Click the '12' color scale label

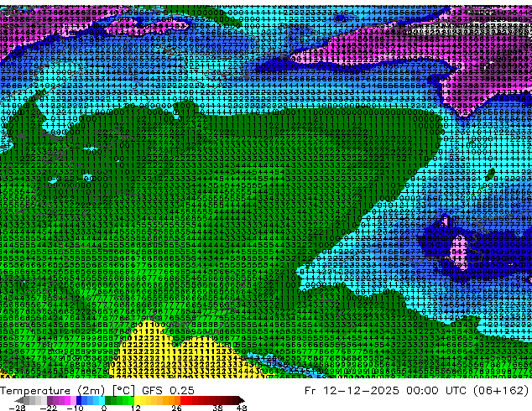[136, 408]
